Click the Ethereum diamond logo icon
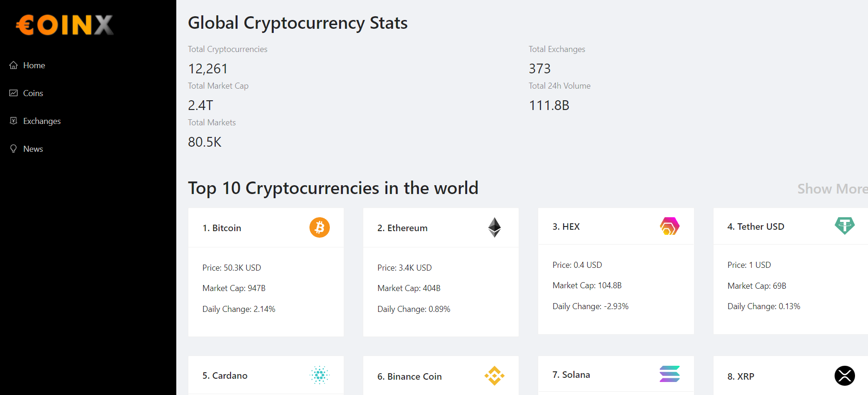The image size is (868, 395). pyautogui.click(x=495, y=227)
